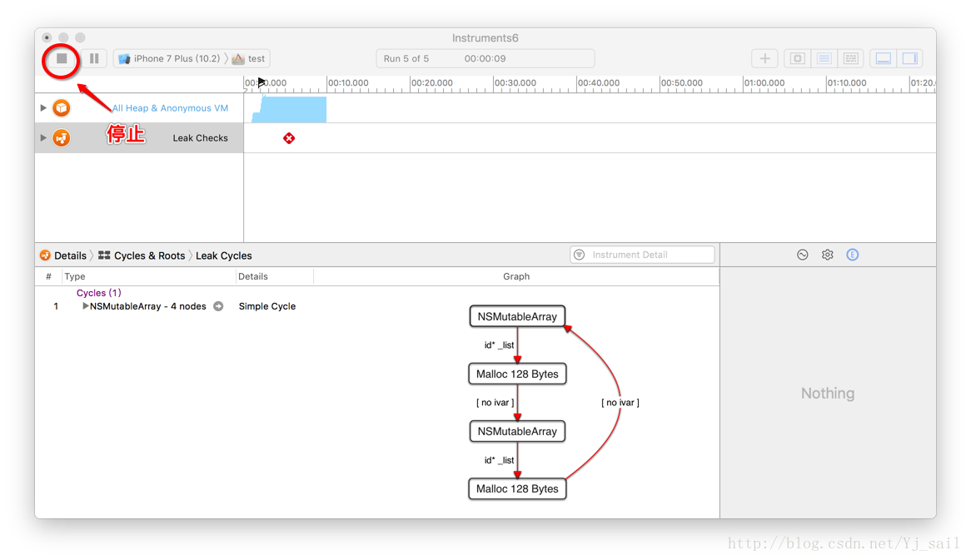Select the Allocations instrument orange icon

coord(62,107)
